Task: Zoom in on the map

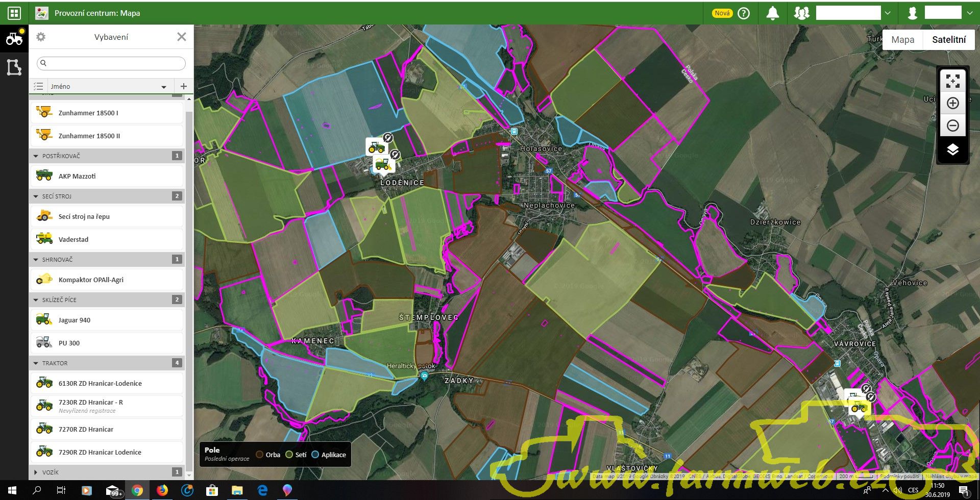Action: point(952,104)
